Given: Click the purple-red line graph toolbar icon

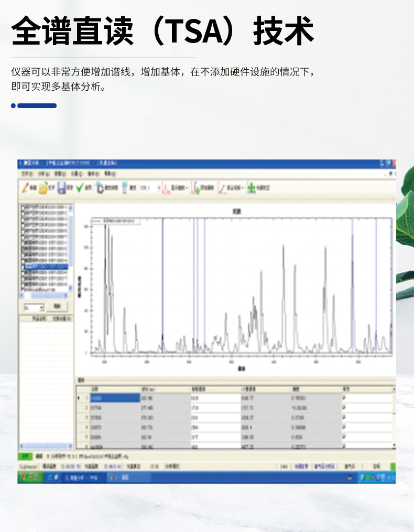Looking at the screenshot, I should (x=222, y=188).
